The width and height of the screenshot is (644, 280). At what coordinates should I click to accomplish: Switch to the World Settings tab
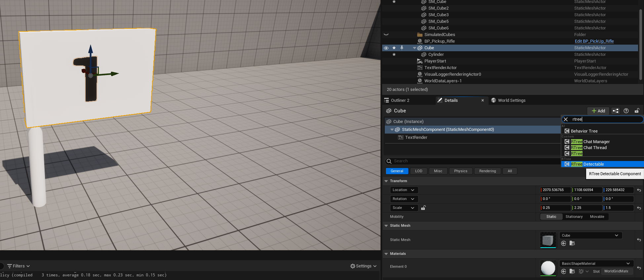click(511, 100)
